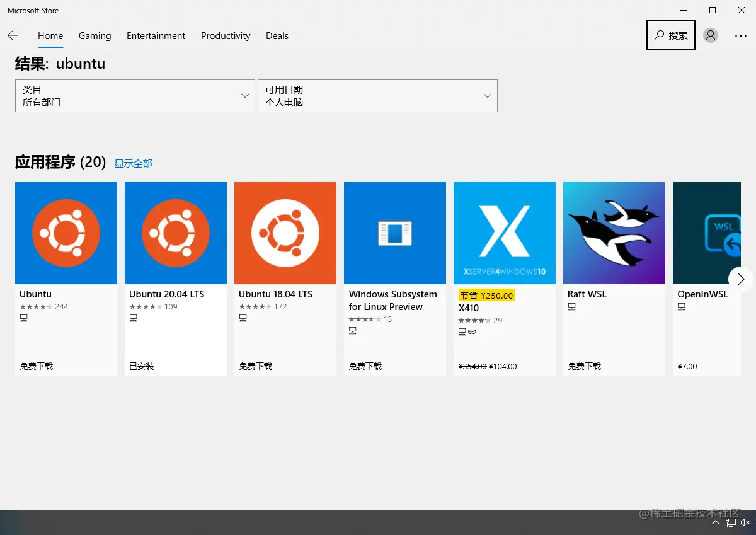The width and height of the screenshot is (756, 535).
Task: Switch to the Productivity tab
Action: pos(226,36)
